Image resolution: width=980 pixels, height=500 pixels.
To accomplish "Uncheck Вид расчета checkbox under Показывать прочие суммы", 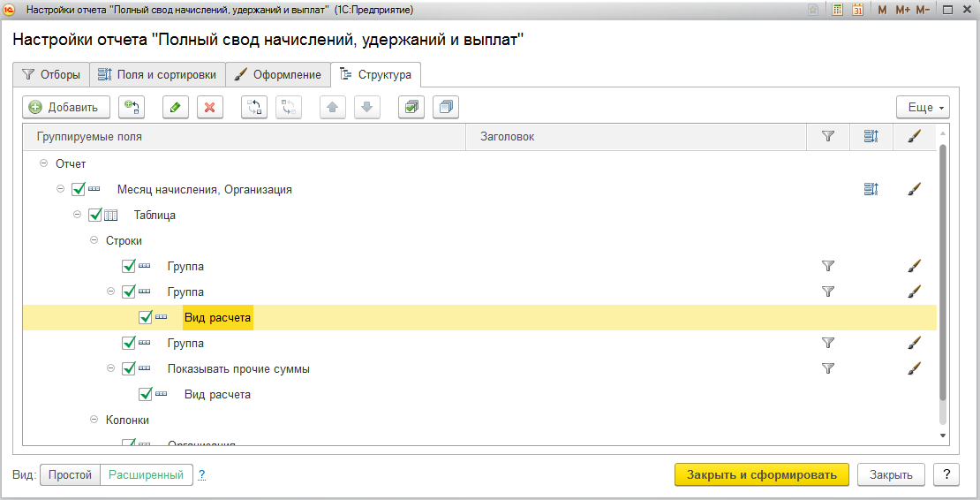I will (146, 394).
